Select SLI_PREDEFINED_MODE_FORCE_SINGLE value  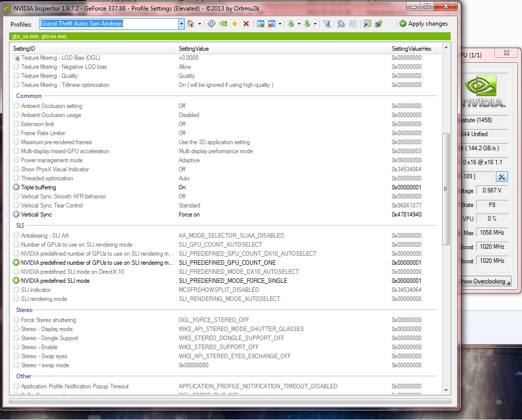coord(233,280)
